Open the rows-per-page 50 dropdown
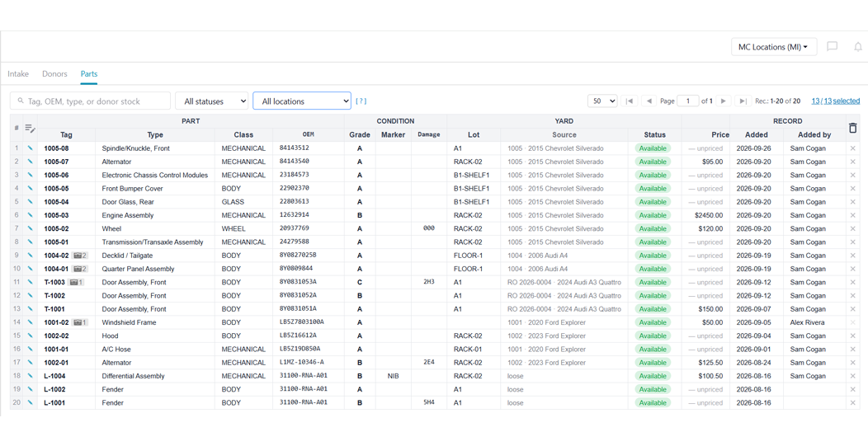Image resolution: width=868 pixels, height=446 pixels. (602, 101)
